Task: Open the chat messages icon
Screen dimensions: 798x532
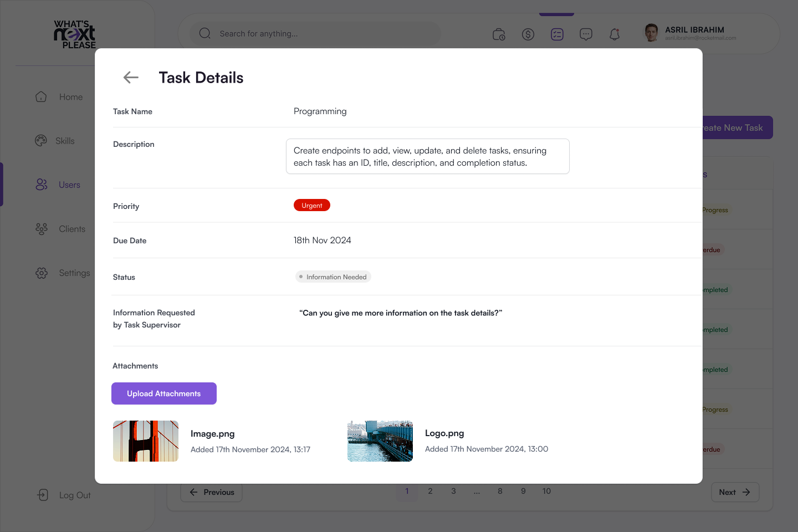Action: (x=586, y=34)
